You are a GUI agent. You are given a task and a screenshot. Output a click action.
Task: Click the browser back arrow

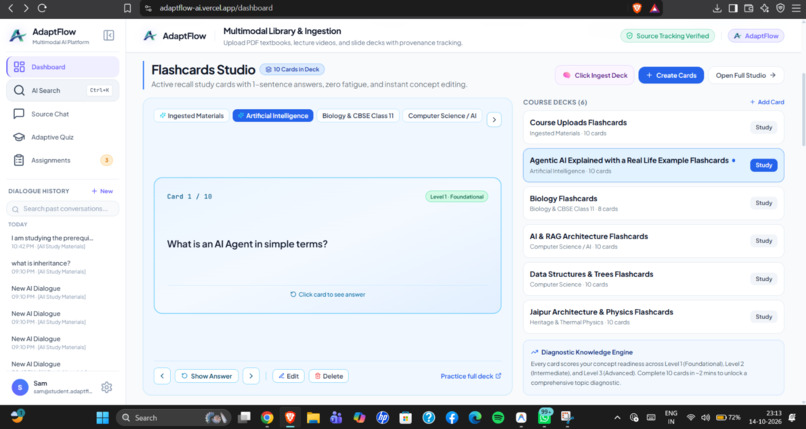pos(10,8)
